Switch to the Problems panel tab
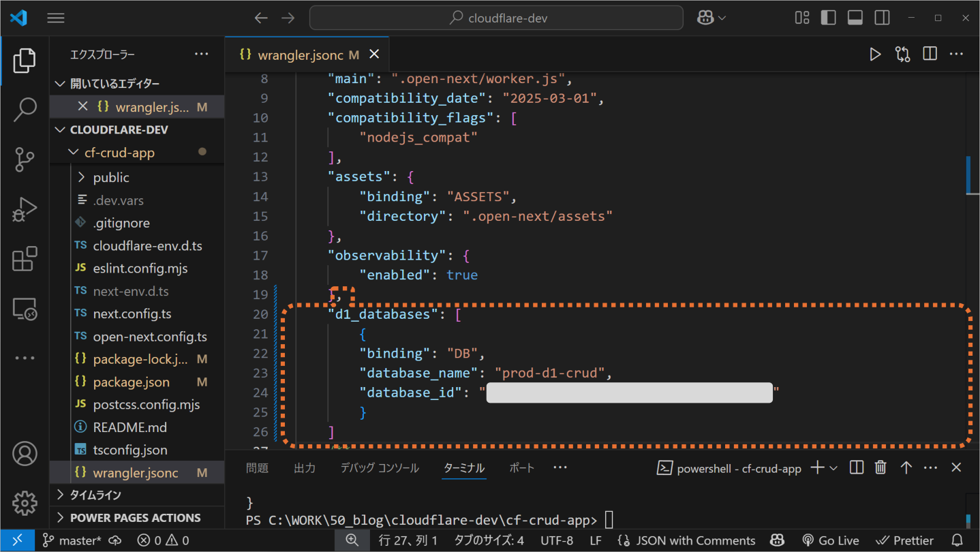Image resolution: width=980 pixels, height=552 pixels. point(258,468)
